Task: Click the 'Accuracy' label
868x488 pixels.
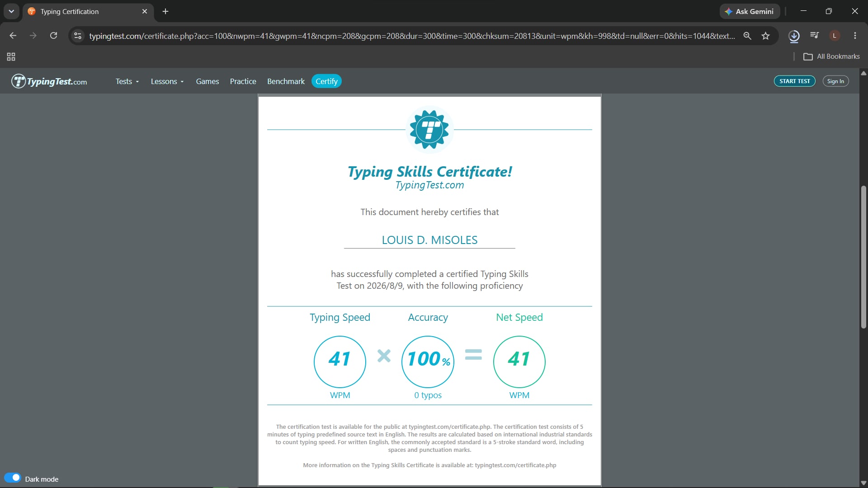Action: (x=428, y=317)
